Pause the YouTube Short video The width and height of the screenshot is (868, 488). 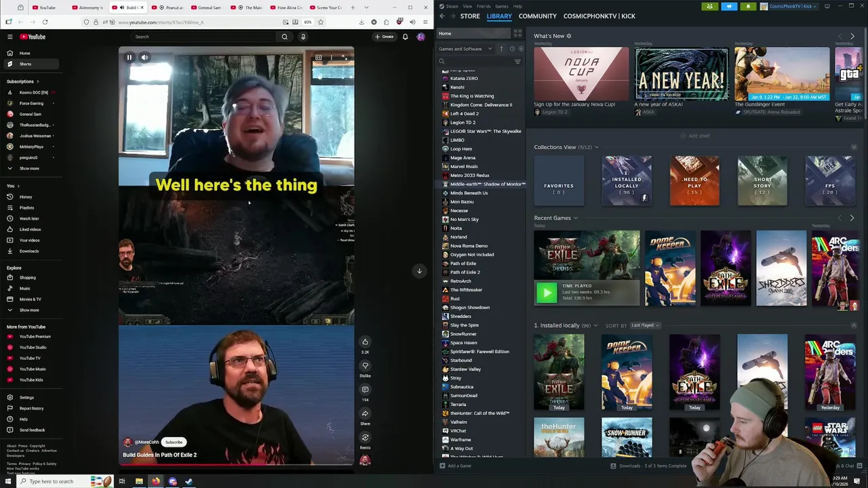[x=129, y=58]
